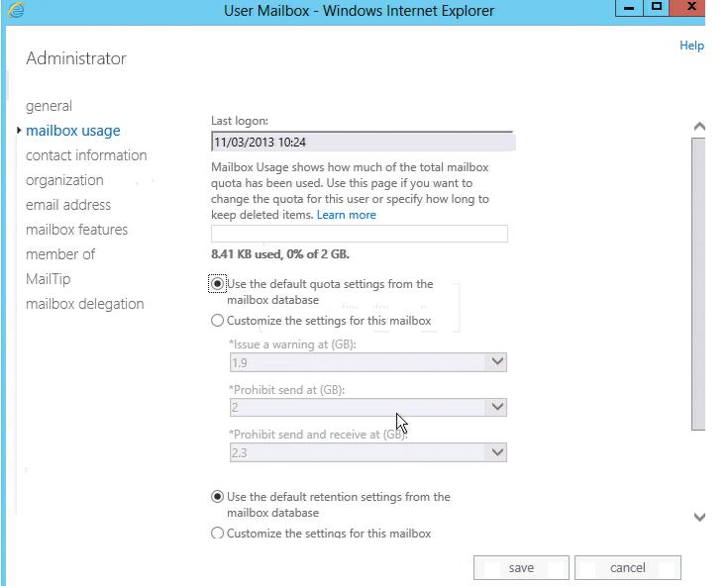Open the mailbox delegation section
The image size is (728, 586).
[x=84, y=304]
